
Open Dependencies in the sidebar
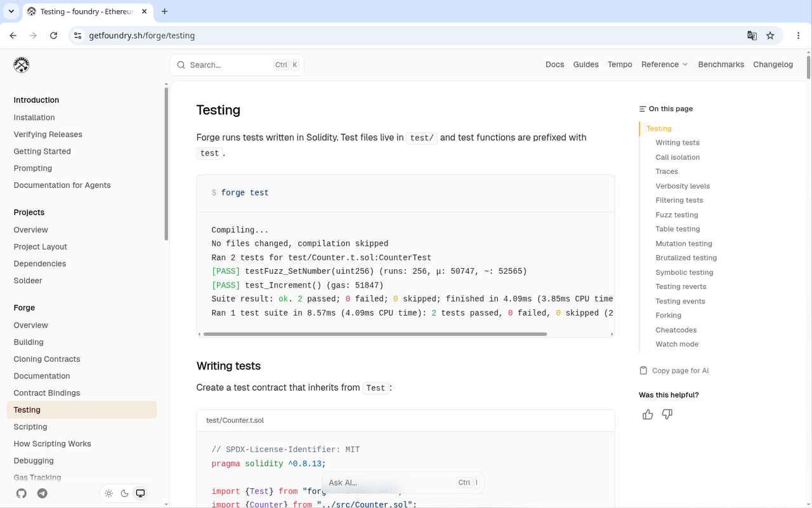pyautogui.click(x=40, y=264)
